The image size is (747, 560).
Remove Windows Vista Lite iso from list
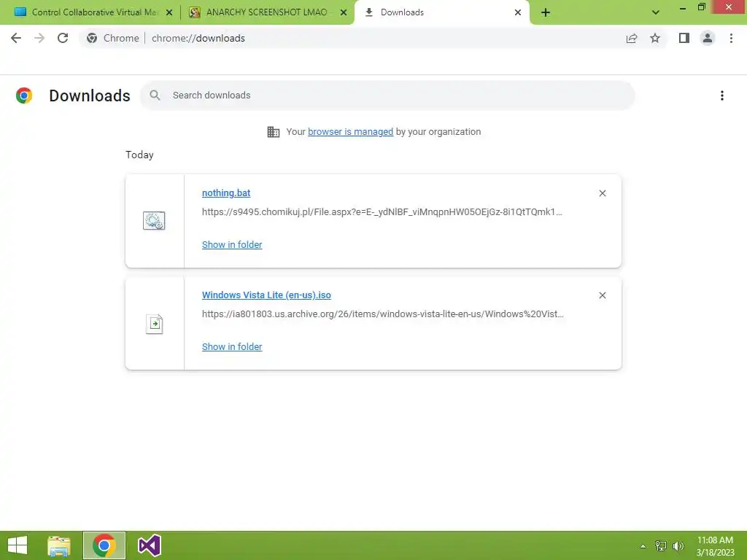[x=603, y=296]
